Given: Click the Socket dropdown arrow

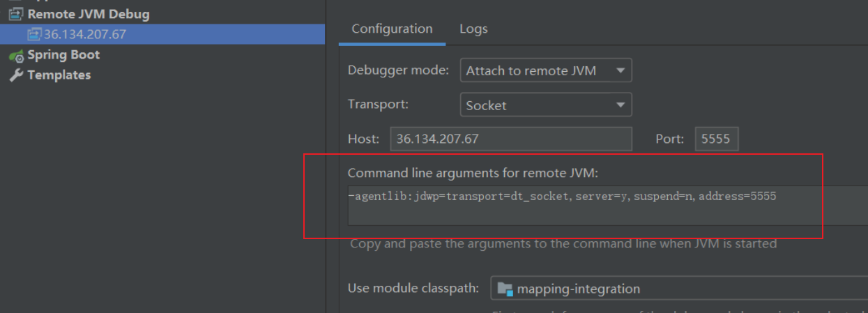Looking at the screenshot, I should pyautogui.click(x=620, y=105).
